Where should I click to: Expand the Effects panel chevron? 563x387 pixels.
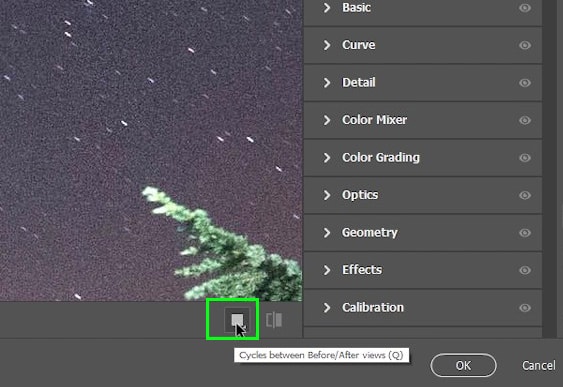click(x=327, y=270)
